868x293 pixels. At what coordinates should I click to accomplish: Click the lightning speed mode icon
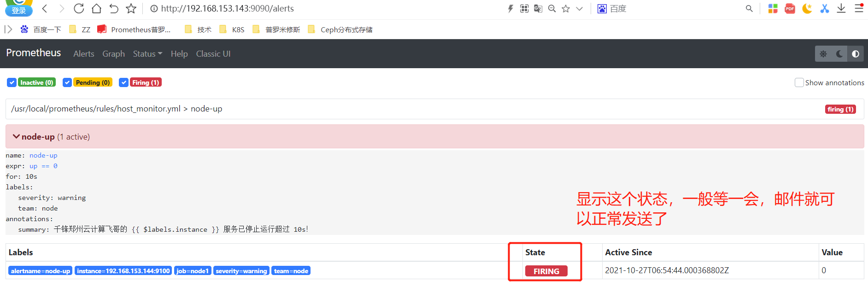pos(510,8)
